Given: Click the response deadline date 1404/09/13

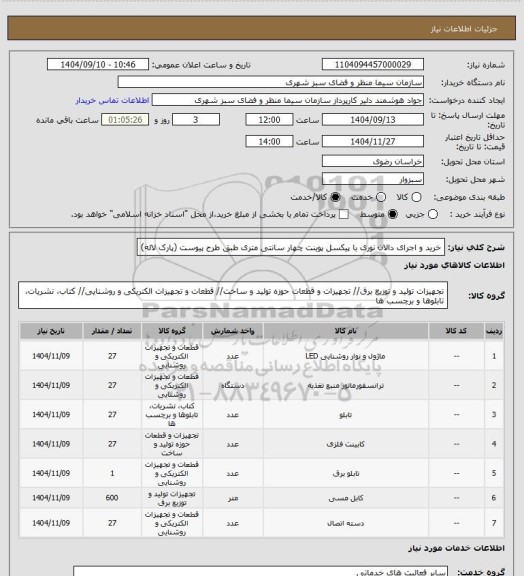Looking at the screenshot, I should 373,120.
